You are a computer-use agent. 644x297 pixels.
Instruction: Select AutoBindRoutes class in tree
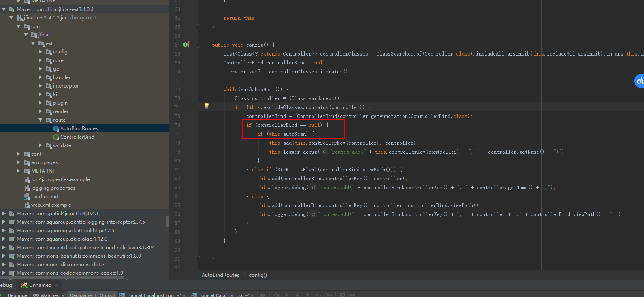coord(79,128)
